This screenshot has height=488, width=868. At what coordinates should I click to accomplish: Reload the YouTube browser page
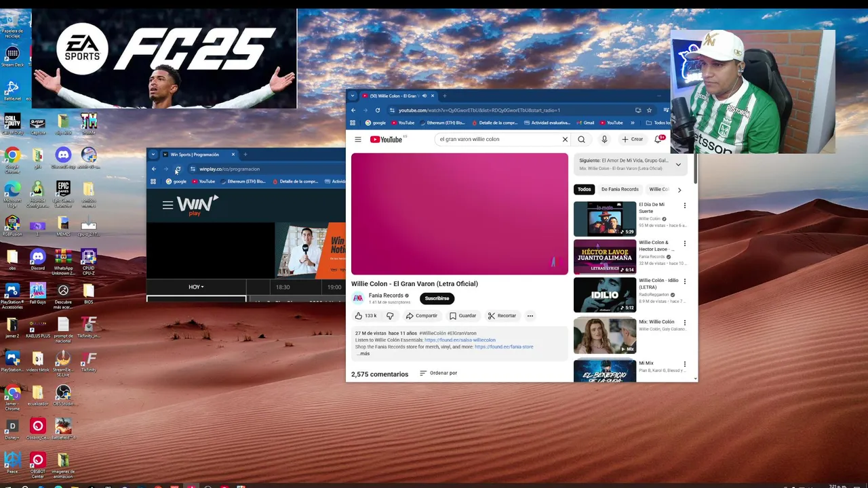378,110
